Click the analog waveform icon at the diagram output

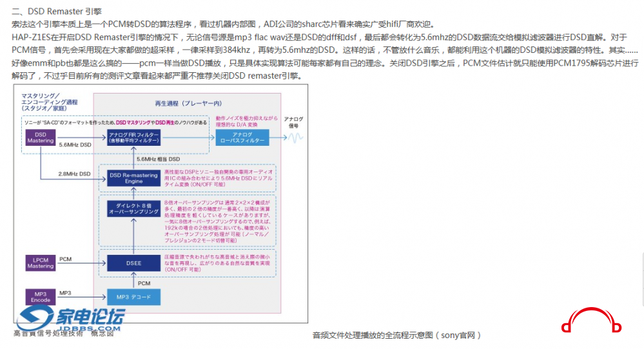click(x=296, y=137)
